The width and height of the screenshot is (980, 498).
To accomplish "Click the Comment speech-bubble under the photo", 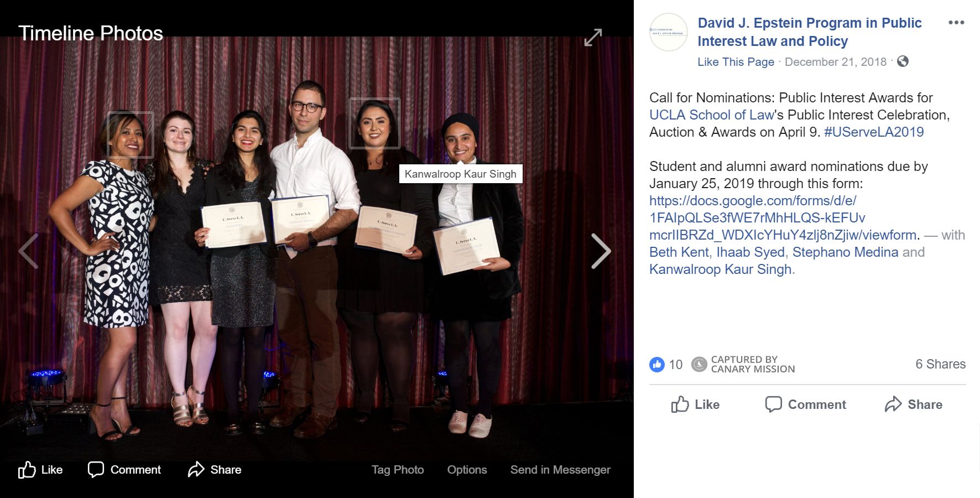I will tap(124, 470).
